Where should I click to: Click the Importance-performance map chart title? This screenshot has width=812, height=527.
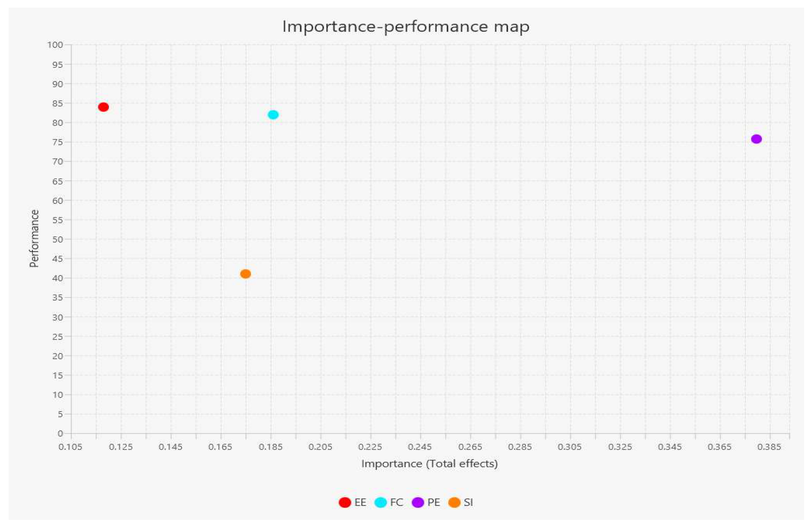pyautogui.click(x=406, y=27)
